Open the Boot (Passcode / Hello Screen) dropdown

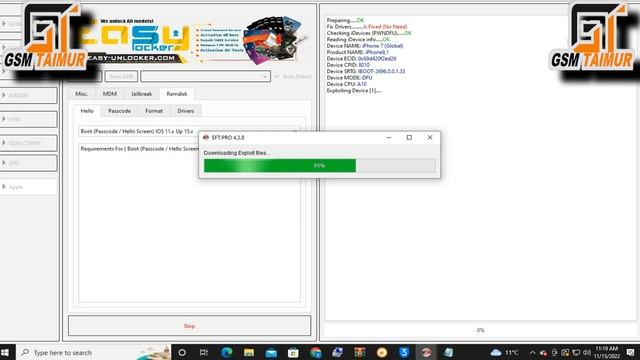click(189, 131)
